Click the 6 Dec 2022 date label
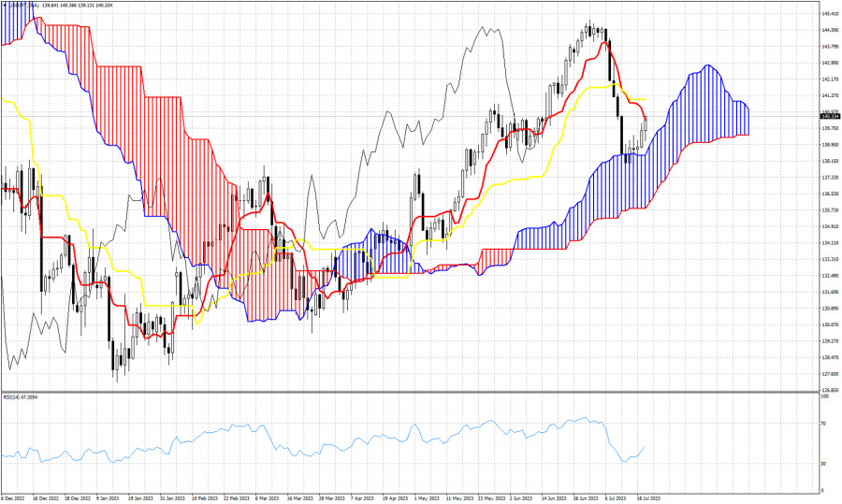Viewport: 842px width, 504px height. point(13,498)
